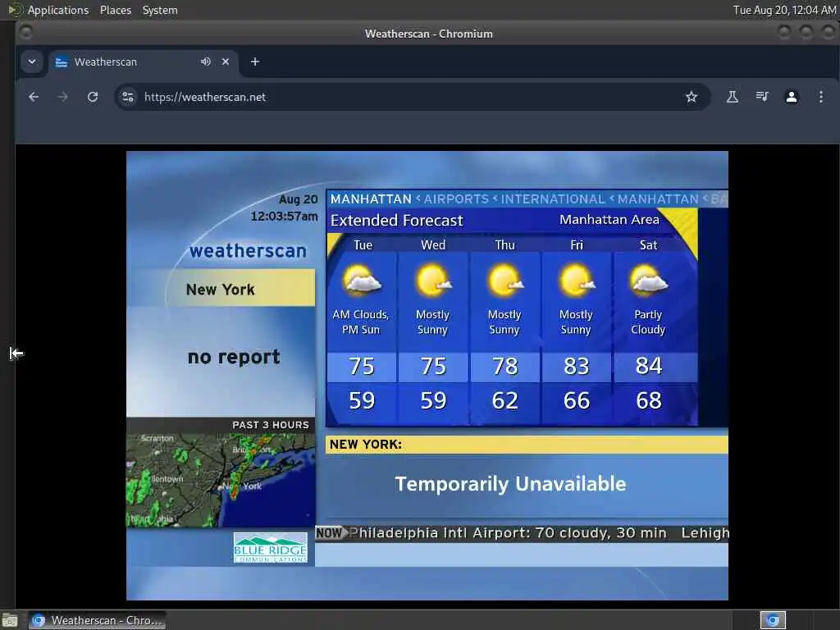Click 'AM Clouds, PM Sun' description

click(x=361, y=322)
